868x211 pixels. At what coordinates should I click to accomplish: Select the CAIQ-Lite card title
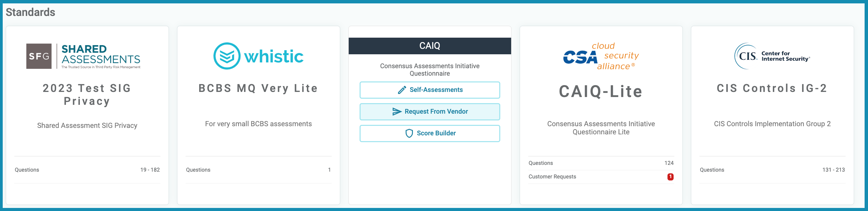point(601,92)
